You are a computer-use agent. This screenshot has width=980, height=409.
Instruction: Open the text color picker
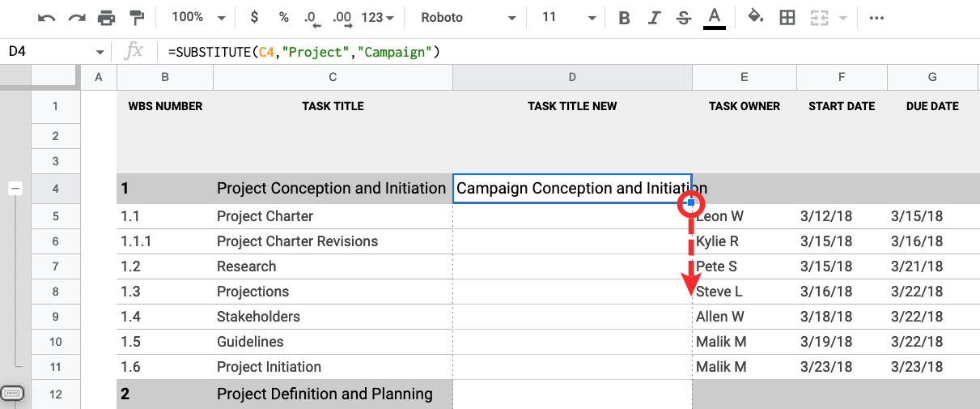[x=714, y=17]
